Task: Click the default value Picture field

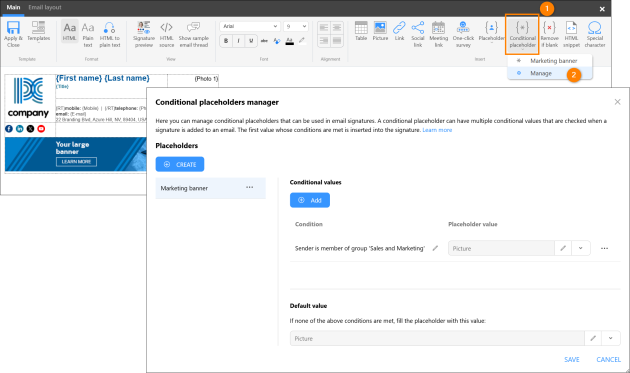Action: click(x=437, y=338)
